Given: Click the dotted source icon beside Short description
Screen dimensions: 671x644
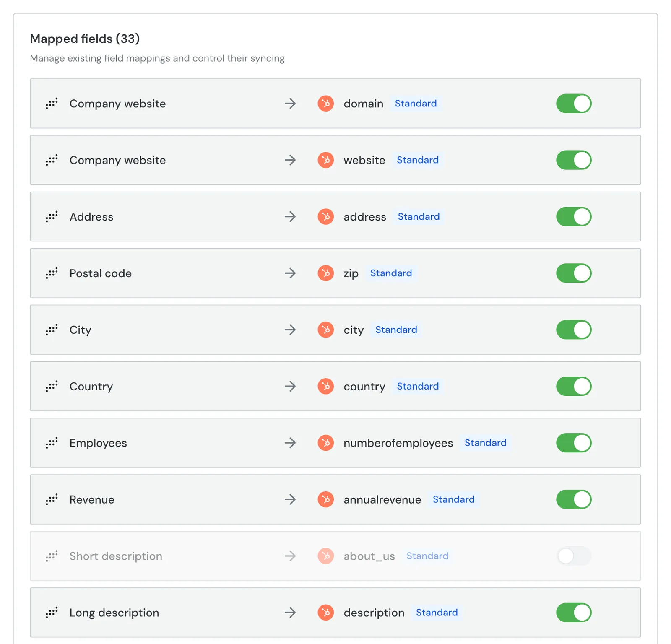Looking at the screenshot, I should pos(52,556).
